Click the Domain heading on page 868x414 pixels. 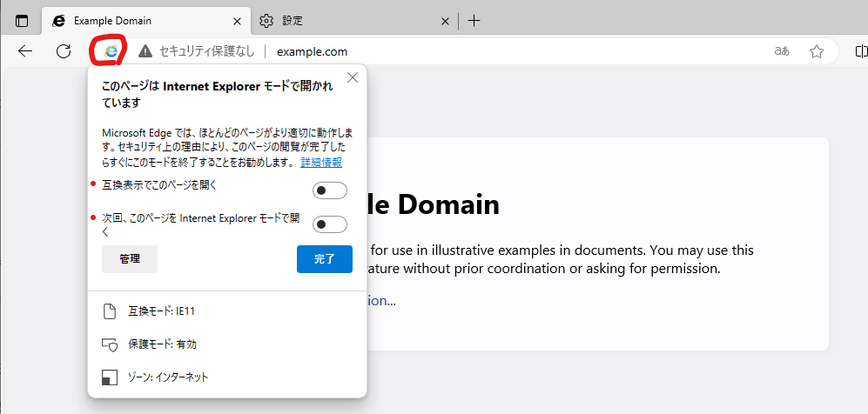tap(433, 204)
